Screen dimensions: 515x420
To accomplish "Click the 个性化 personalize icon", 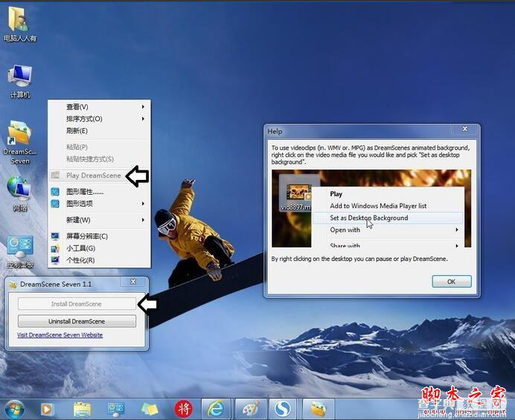I will tap(55, 260).
